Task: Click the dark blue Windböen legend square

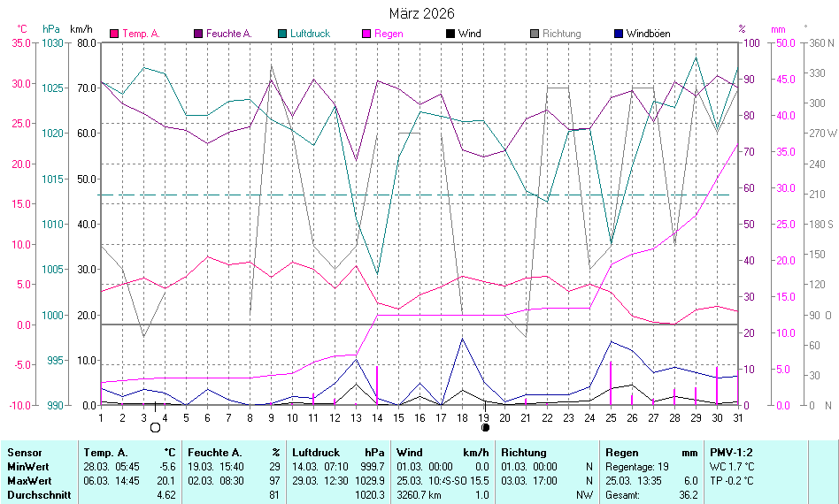Action: click(619, 34)
